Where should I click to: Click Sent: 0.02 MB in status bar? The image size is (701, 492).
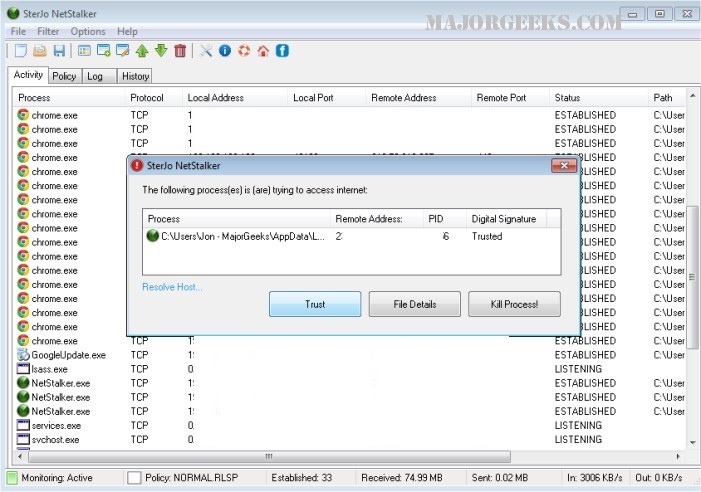coord(500,478)
